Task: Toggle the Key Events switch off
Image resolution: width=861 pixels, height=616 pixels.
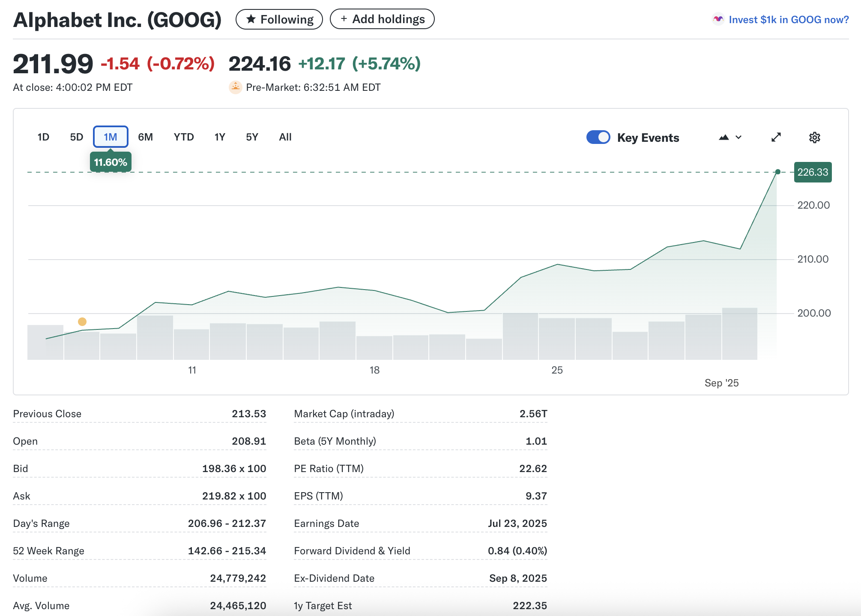Action: pyautogui.click(x=598, y=138)
